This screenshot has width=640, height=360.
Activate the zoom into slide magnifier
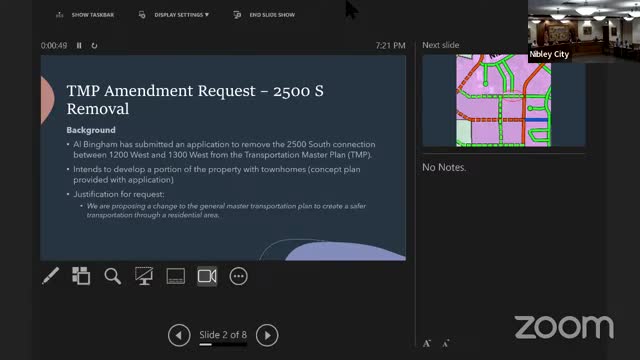click(112, 276)
